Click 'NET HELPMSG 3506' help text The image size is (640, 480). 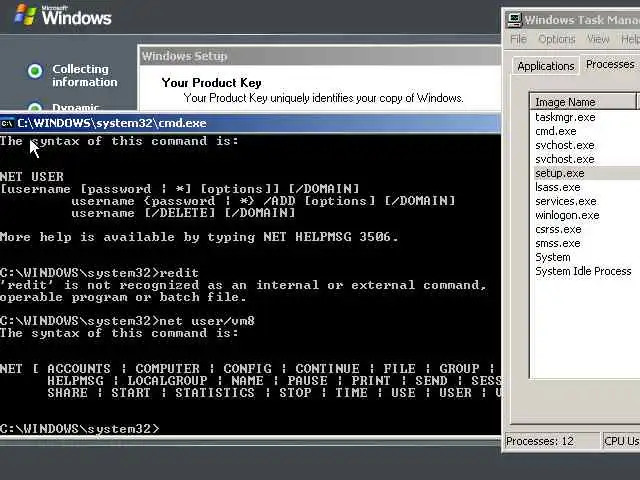click(x=327, y=237)
